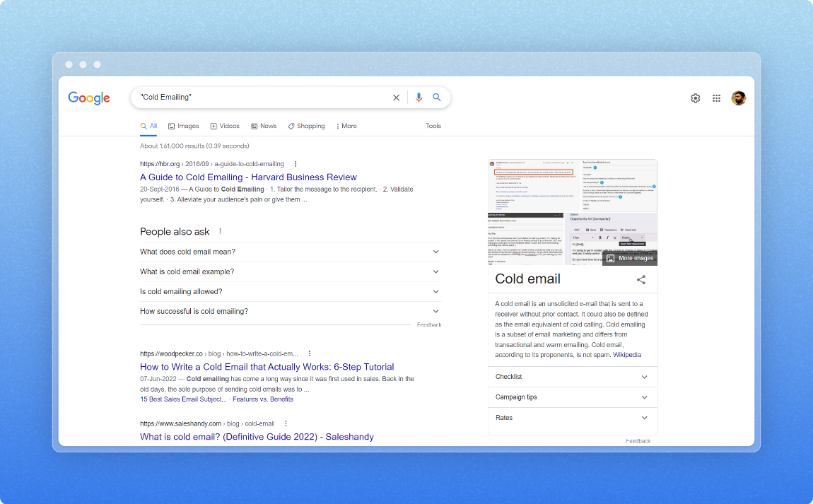Expand the Checklist section

pos(644,377)
